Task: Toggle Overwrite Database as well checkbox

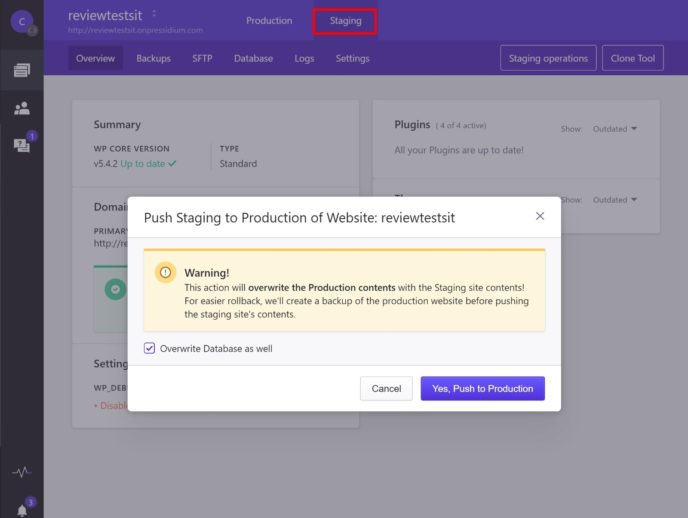Action: click(x=149, y=348)
